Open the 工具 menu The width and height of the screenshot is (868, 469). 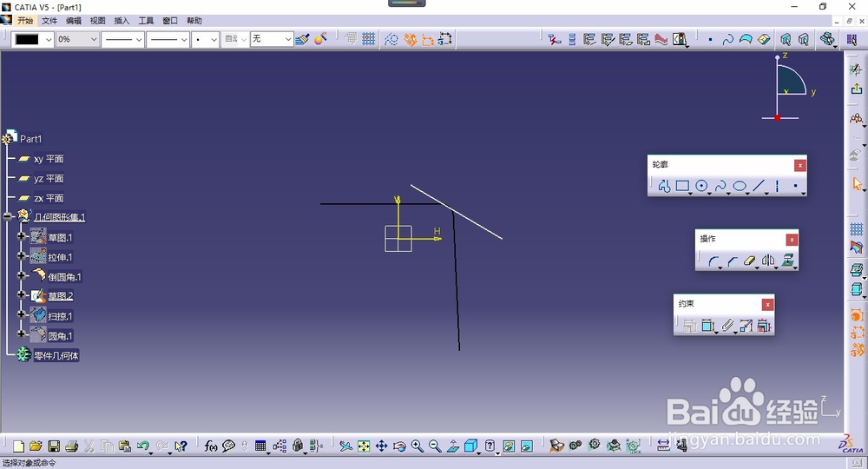[x=146, y=21]
